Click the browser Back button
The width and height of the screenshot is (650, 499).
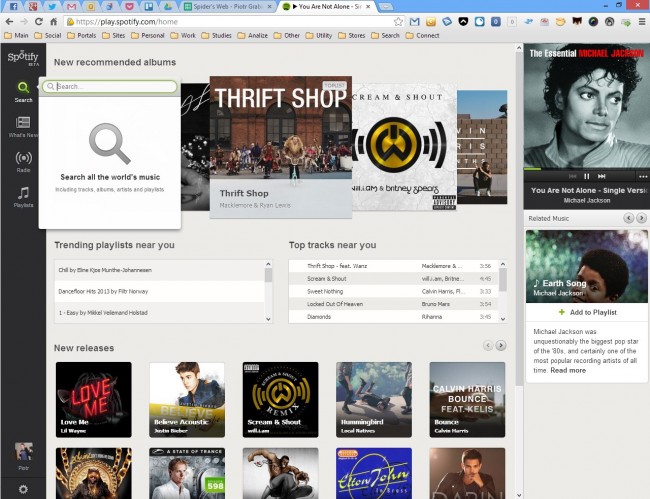[x=9, y=22]
